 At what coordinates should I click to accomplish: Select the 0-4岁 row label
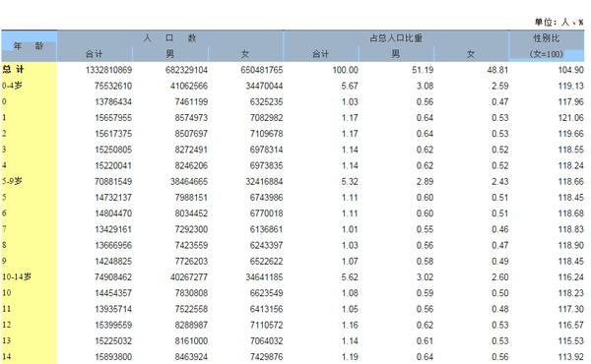(12, 86)
